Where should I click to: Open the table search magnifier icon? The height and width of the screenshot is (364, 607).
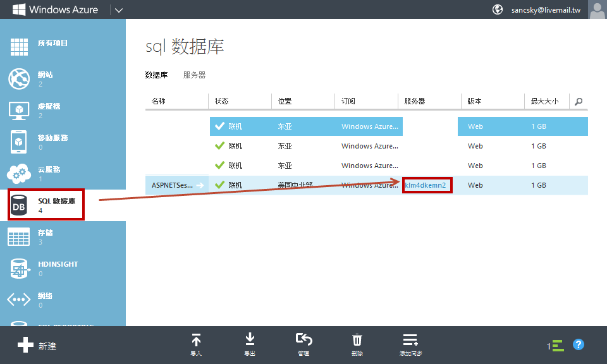point(579,101)
